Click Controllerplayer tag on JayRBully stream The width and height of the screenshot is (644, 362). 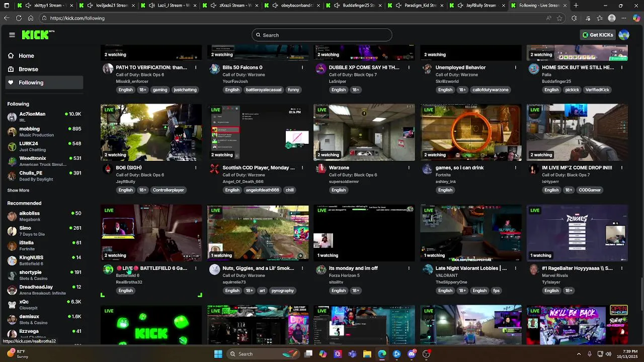point(168,190)
